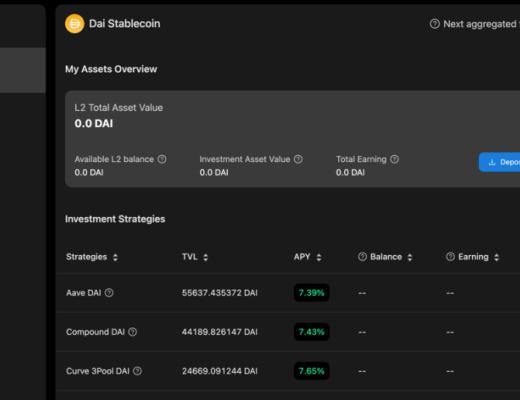Image resolution: width=520 pixels, height=400 pixels.
Task: Click help icon before Earning column header
Action: point(450,257)
